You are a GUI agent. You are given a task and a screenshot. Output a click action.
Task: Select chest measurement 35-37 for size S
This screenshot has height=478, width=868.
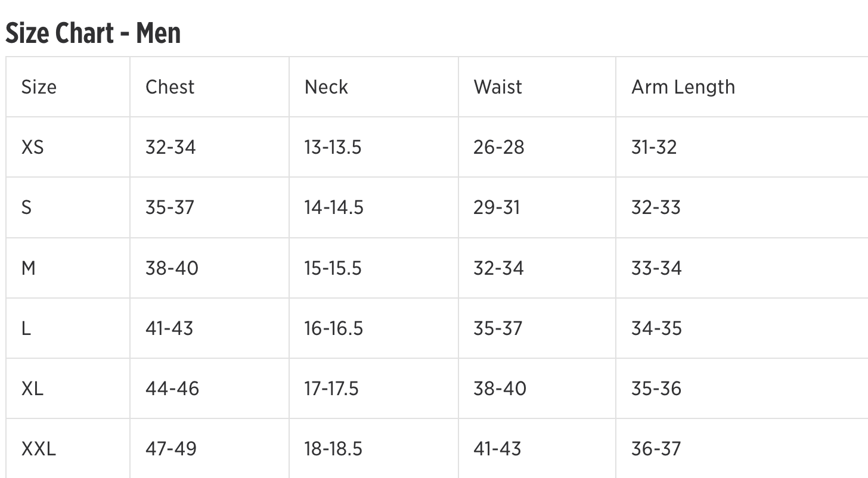(170, 207)
